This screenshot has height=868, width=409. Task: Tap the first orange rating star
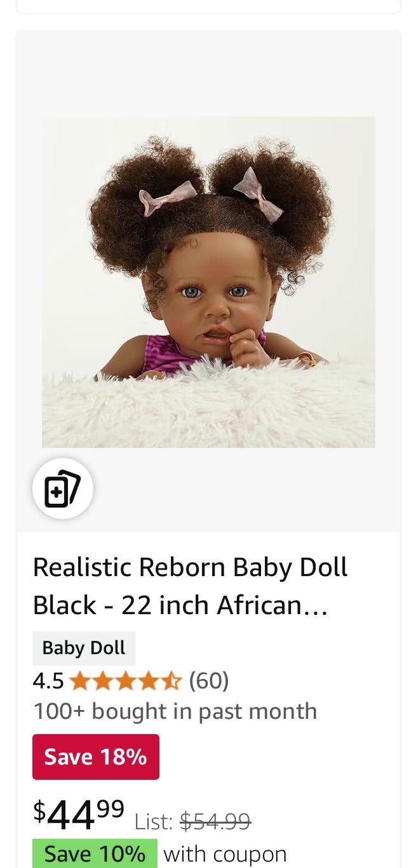pos(79,681)
